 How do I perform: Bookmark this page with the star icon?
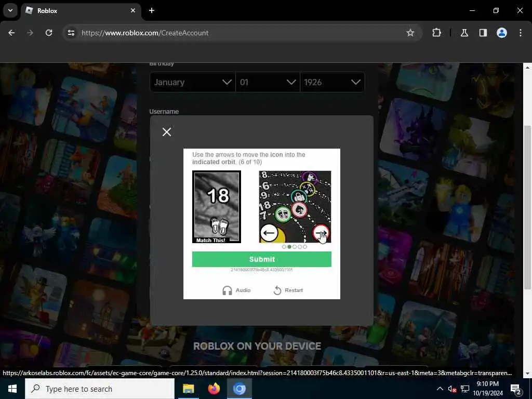[x=410, y=33]
